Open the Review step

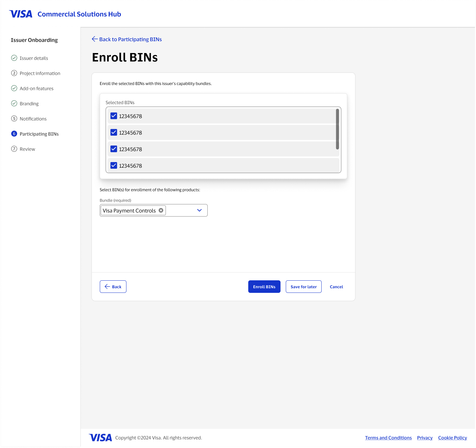pos(27,149)
